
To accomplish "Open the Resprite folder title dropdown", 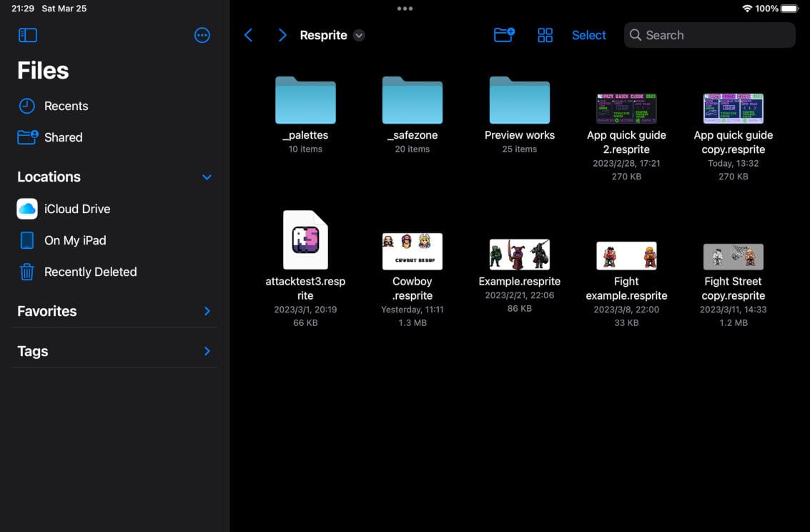I will point(359,36).
